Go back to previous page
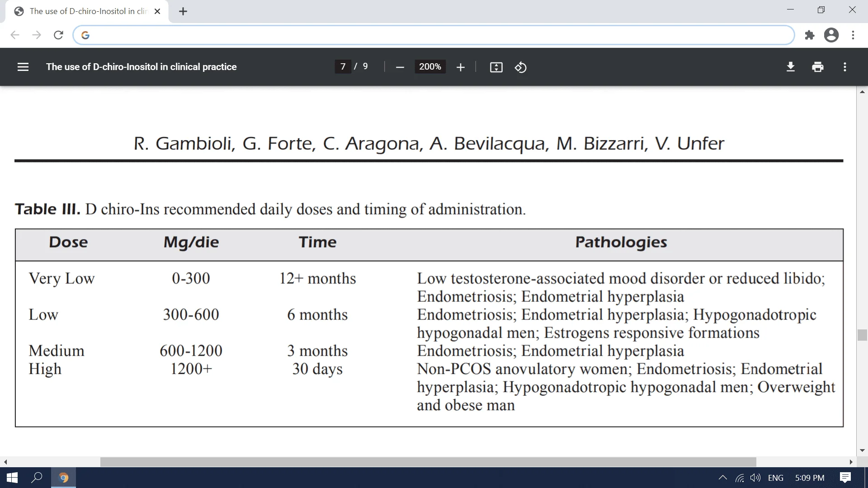The width and height of the screenshot is (868, 488). [15, 35]
